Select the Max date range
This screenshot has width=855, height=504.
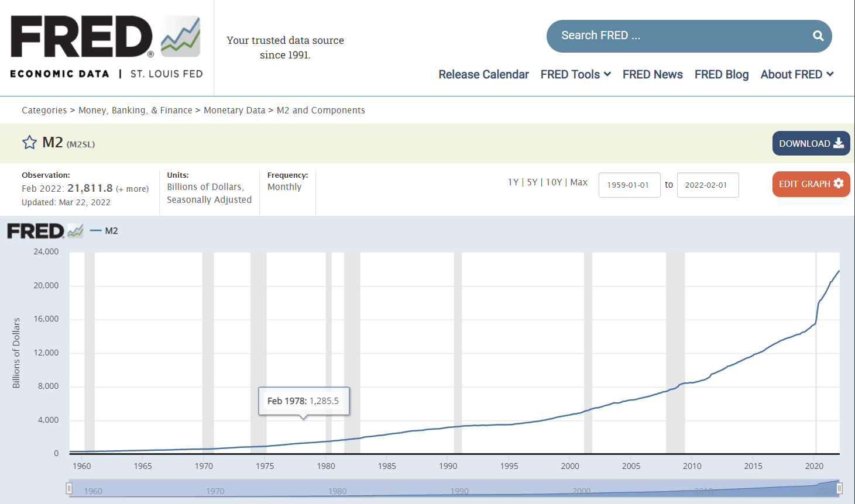click(x=579, y=182)
